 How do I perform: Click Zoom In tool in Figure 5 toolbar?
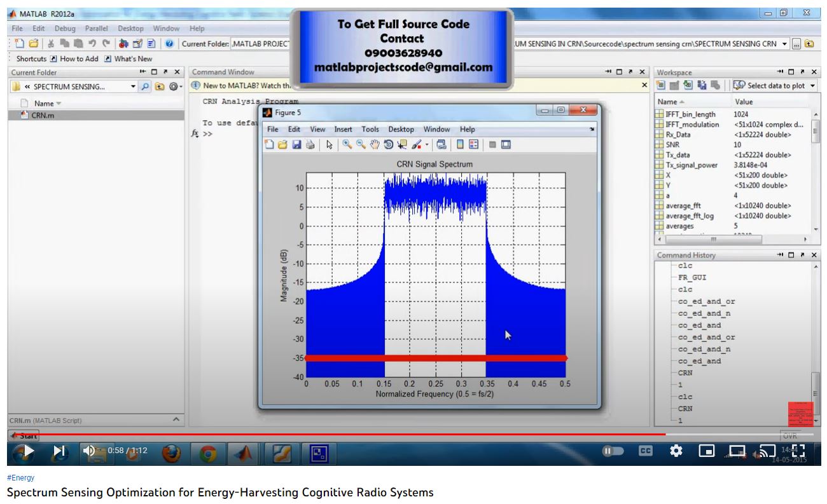click(347, 145)
